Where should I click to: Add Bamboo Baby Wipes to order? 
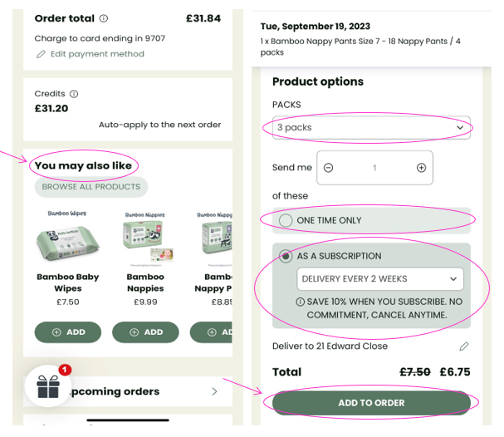tap(68, 332)
